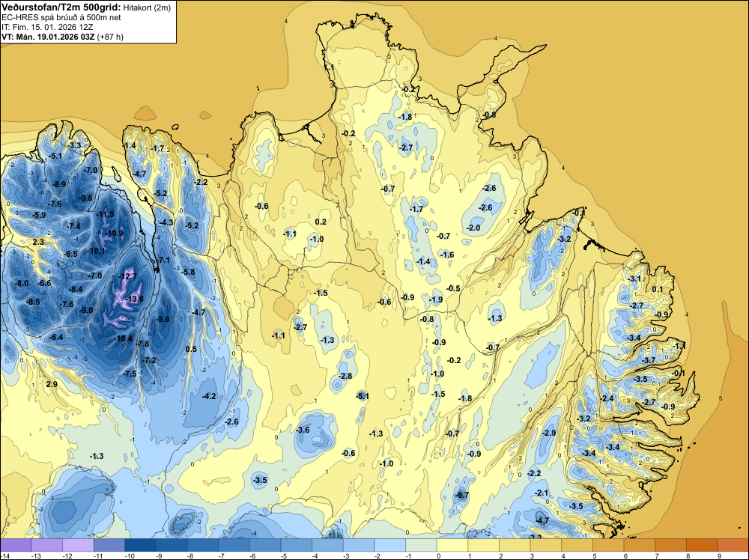Click the 0.2 temperature value
The width and height of the screenshot is (749, 560).
(321, 222)
